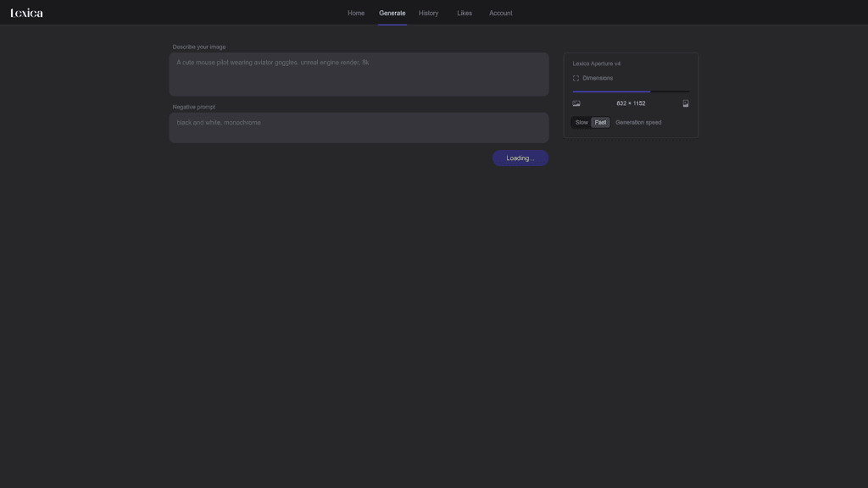This screenshot has height=488, width=868.
Task: Click the Dimensions label
Action: pos(598,78)
